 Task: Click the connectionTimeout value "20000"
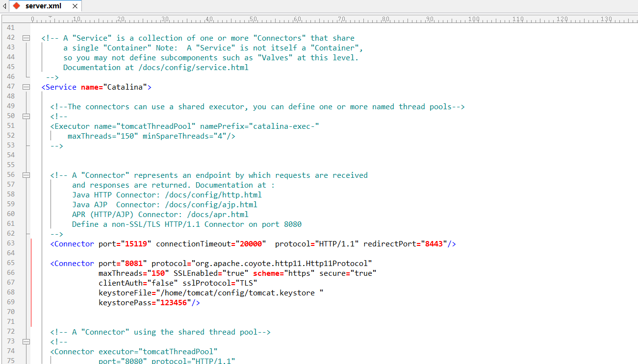pyautogui.click(x=251, y=244)
